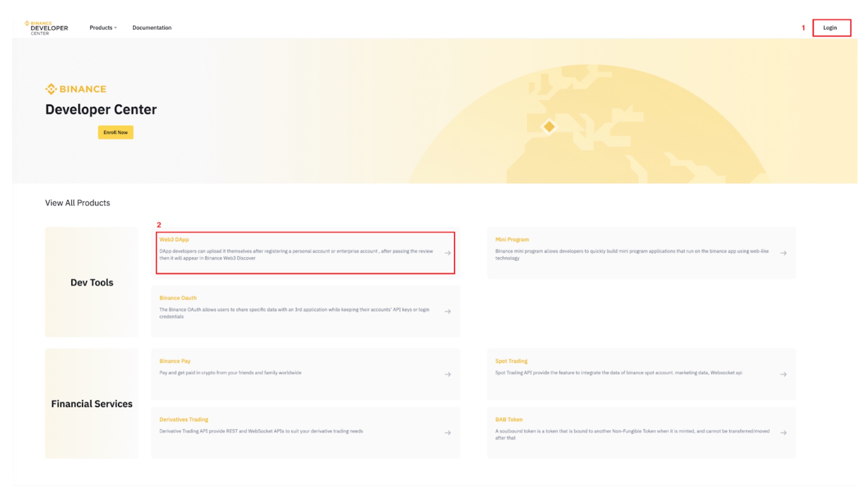
Task: Click the arrow icon on Binance Pay card
Action: pyautogui.click(x=448, y=374)
